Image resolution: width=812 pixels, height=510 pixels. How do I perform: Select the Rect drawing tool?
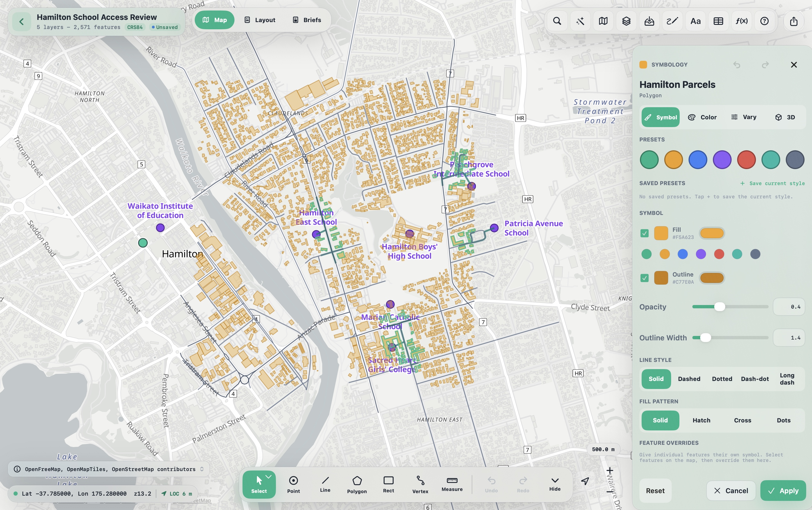(x=389, y=484)
